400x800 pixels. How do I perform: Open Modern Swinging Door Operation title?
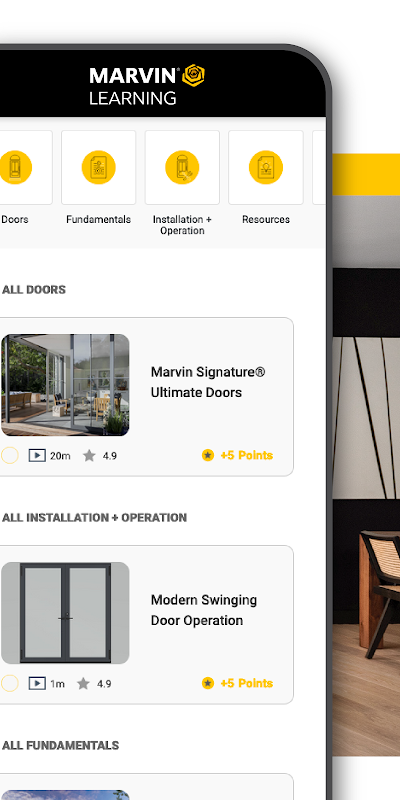[204, 610]
